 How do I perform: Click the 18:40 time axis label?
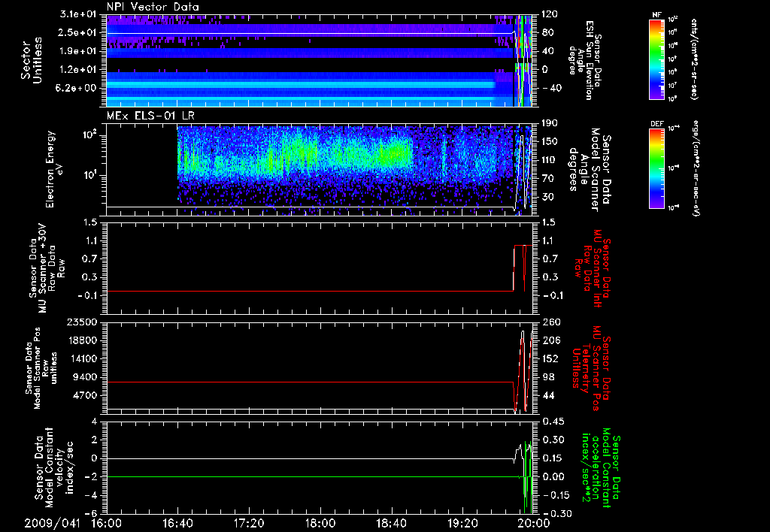tap(392, 524)
